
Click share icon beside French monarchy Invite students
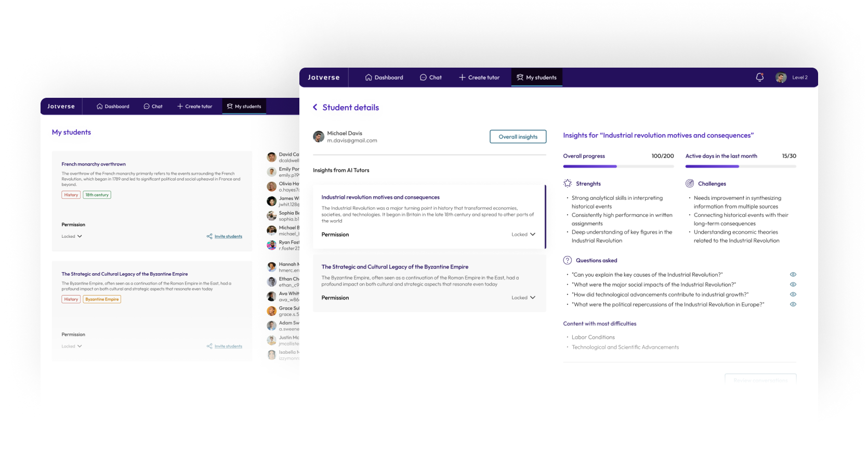[x=209, y=236]
